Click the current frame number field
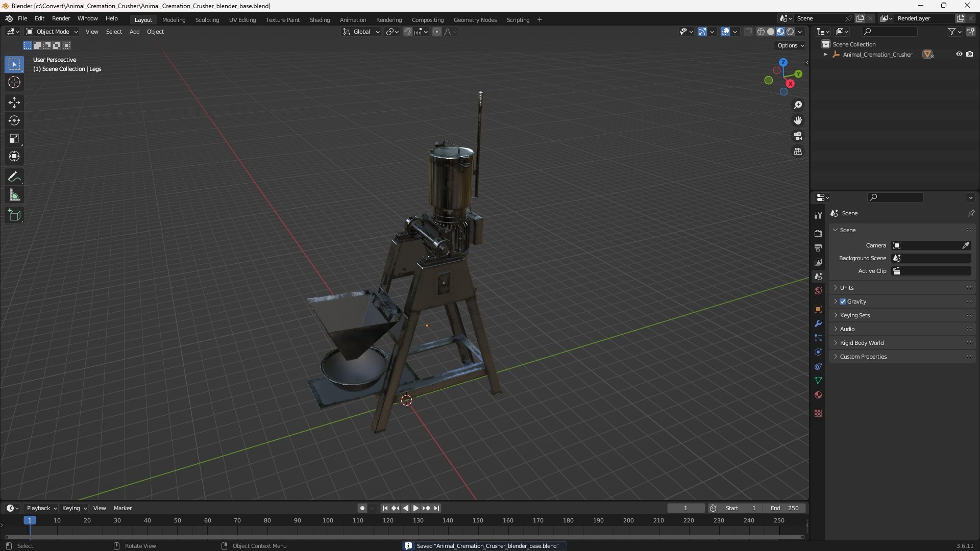980x551 pixels. point(685,508)
